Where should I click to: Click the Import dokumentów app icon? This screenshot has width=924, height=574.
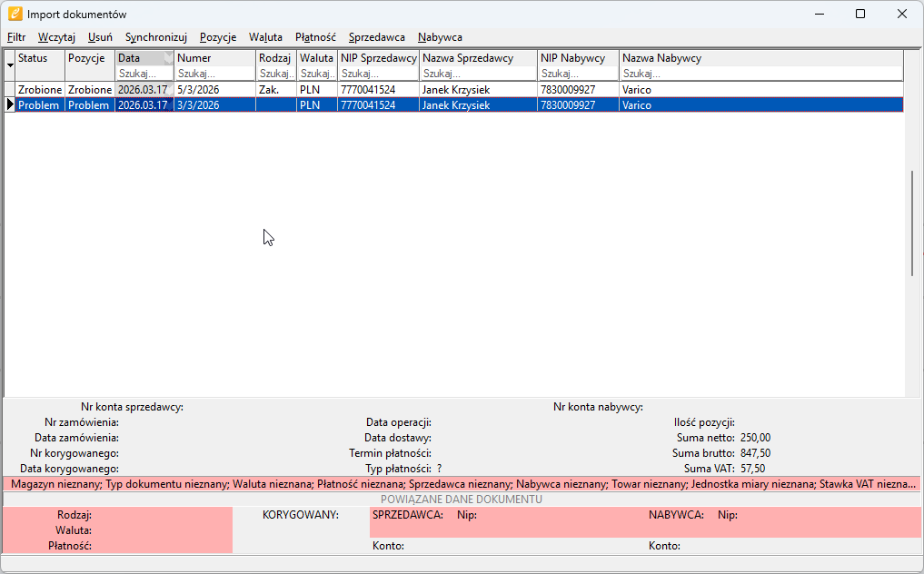pos(15,14)
